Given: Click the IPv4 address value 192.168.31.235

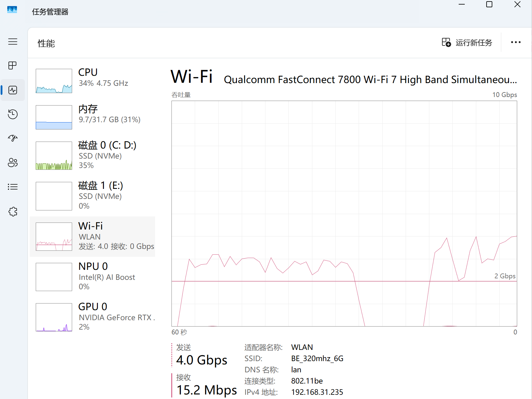Looking at the screenshot, I should pyautogui.click(x=317, y=392).
